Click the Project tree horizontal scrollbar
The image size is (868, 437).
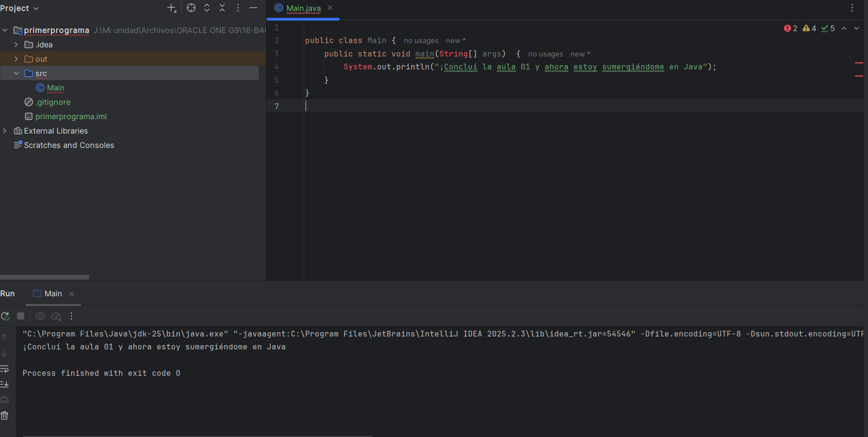pos(45,277)
